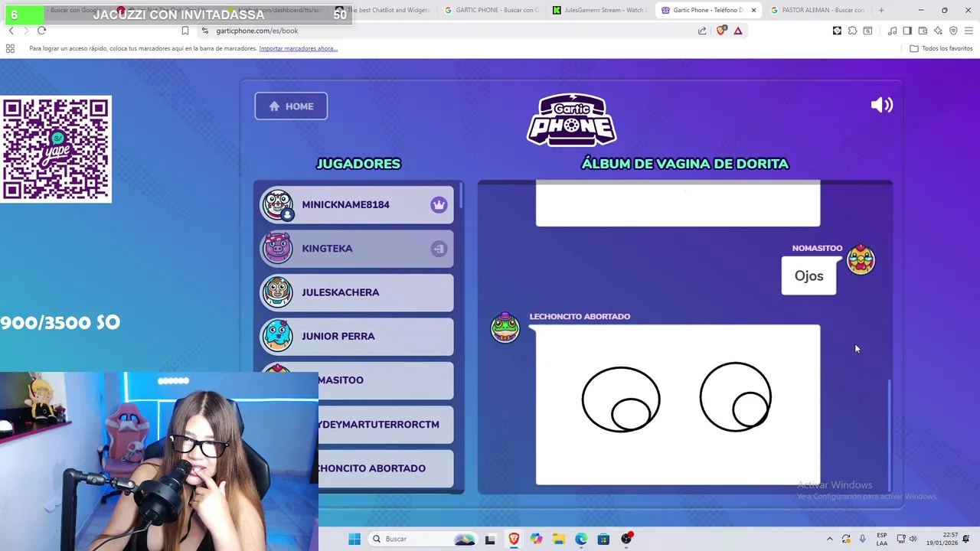Image resolution: width=980 pixels, height=551 pixels.
Task: Open OBS Studio from the taskbar
Action: (626, 539)
